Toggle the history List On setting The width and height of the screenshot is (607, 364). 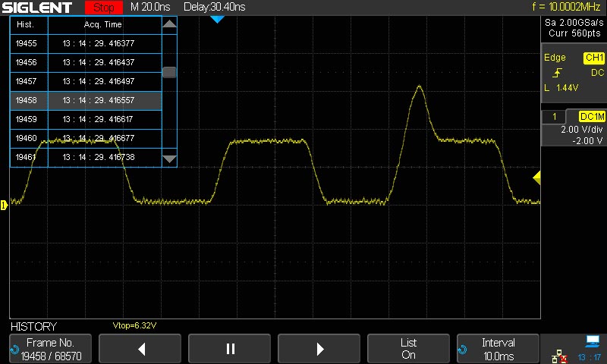408,350
